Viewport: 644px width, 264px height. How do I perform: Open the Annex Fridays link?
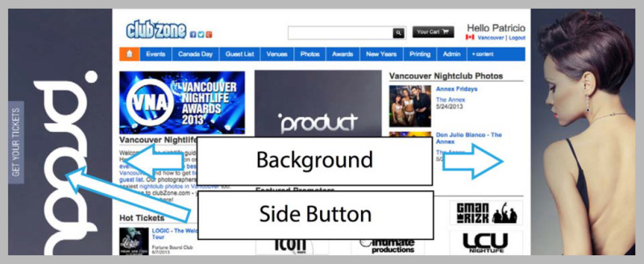pos(457,89)
